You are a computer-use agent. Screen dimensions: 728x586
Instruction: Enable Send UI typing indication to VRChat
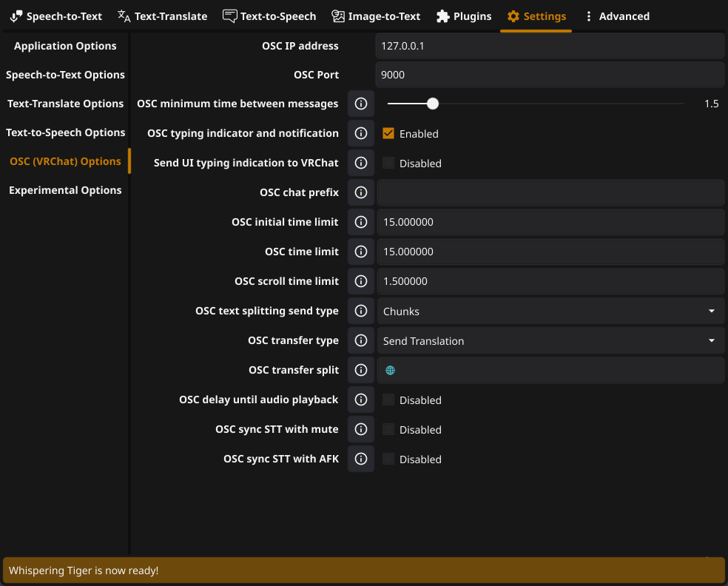[388, 163]
